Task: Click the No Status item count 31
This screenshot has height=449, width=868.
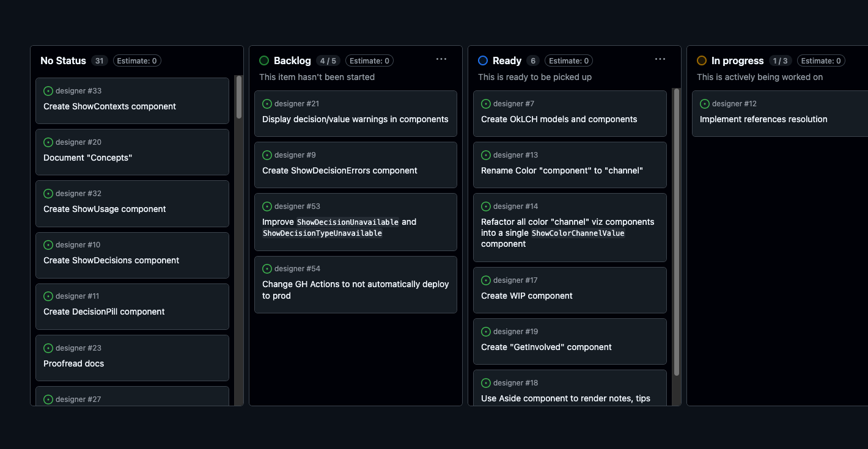Action: (100, 60)
